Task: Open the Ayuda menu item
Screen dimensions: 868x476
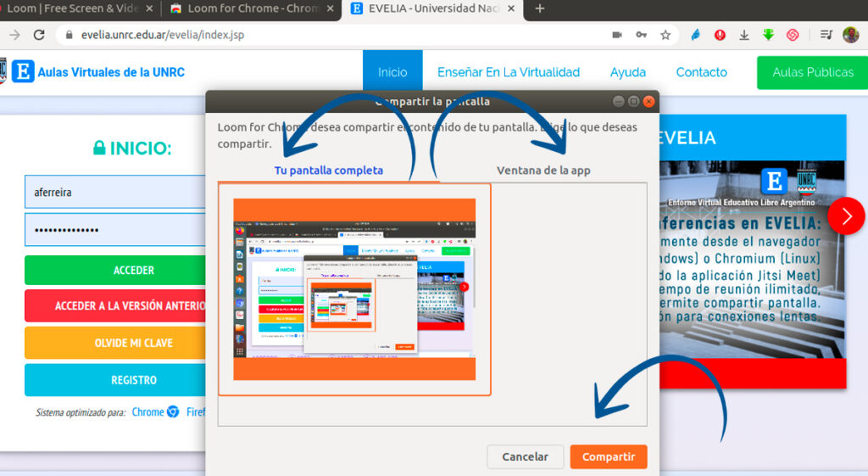Action: (628, 72)
